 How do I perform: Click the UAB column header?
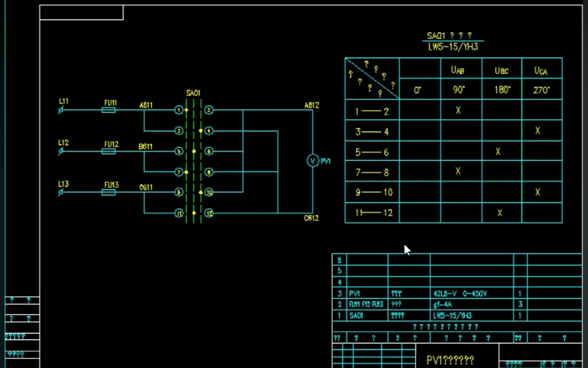pos(458,70)
